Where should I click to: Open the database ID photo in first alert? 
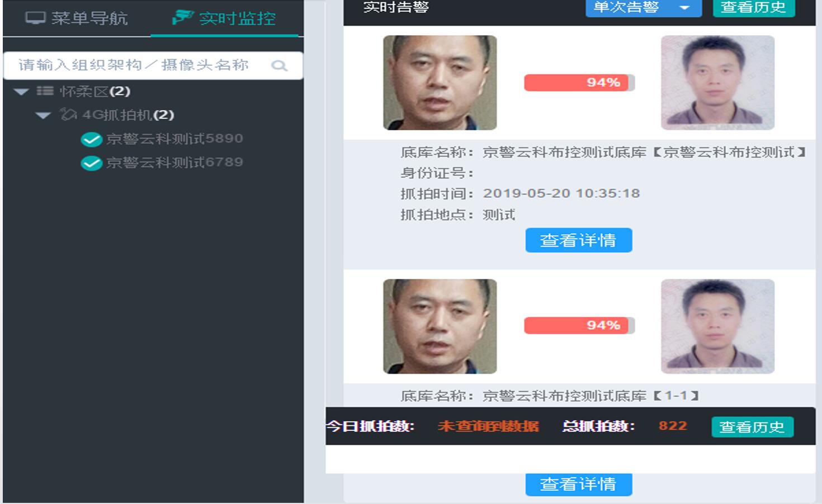717,83
